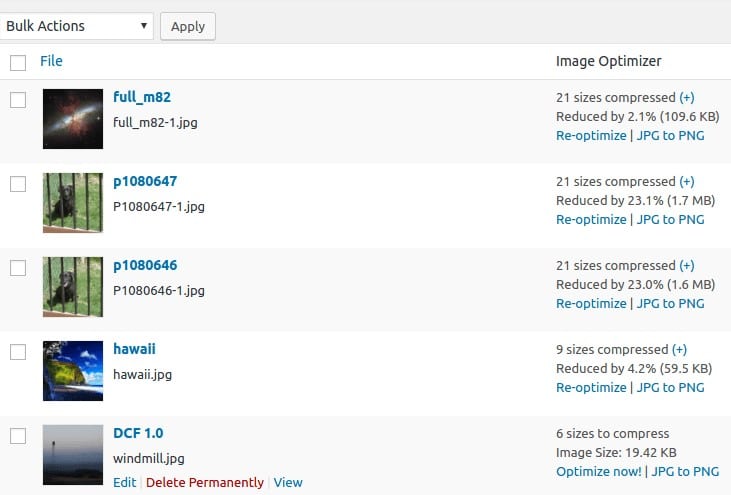Image resolution: width=731 pixels, height=495 pixels.
Task: Select the hawaii row checkbox
Action: point(18,351)
